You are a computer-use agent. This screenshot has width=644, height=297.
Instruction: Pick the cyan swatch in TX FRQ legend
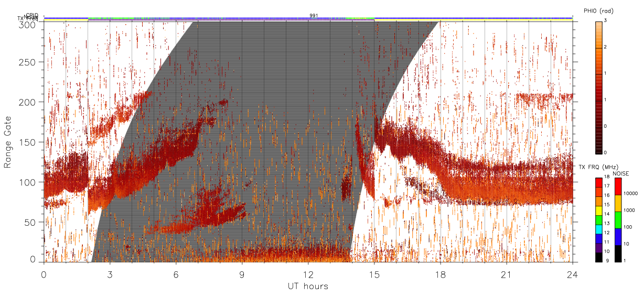[599, 229]
